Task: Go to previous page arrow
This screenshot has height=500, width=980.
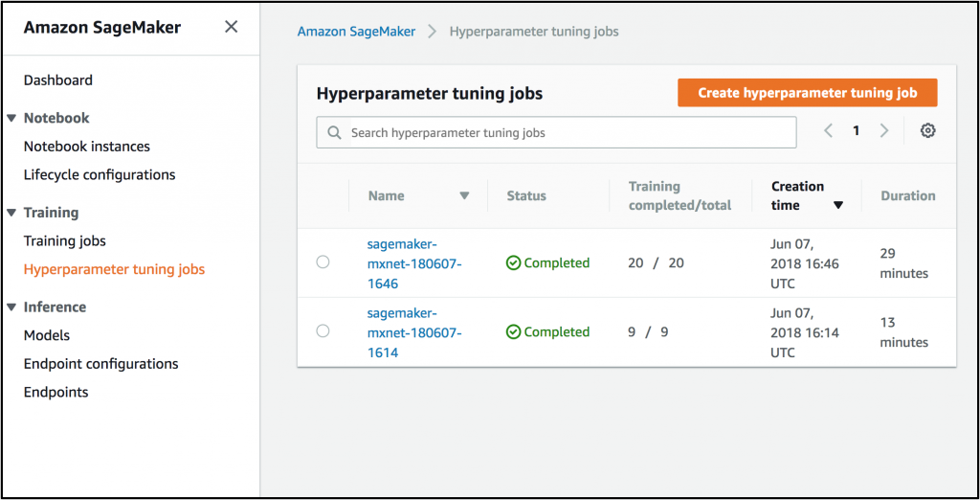Action: tap(828, 131)
